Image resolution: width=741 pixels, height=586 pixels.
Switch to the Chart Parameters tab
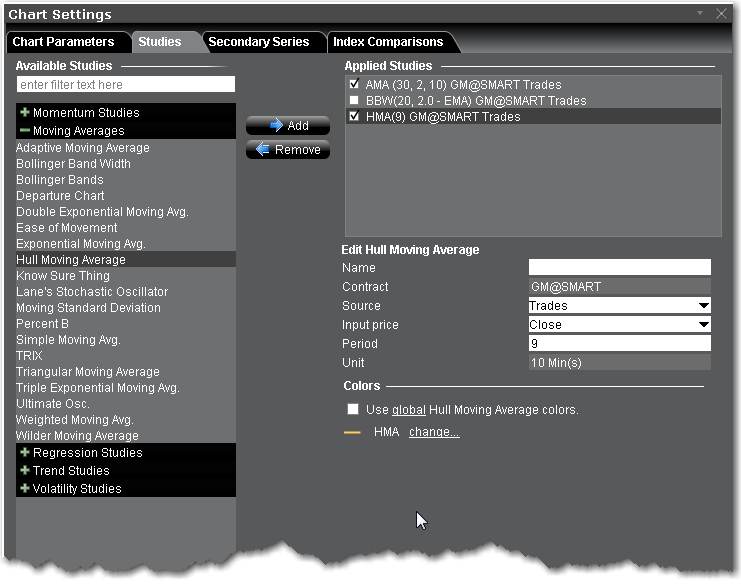tap(63, 42)
